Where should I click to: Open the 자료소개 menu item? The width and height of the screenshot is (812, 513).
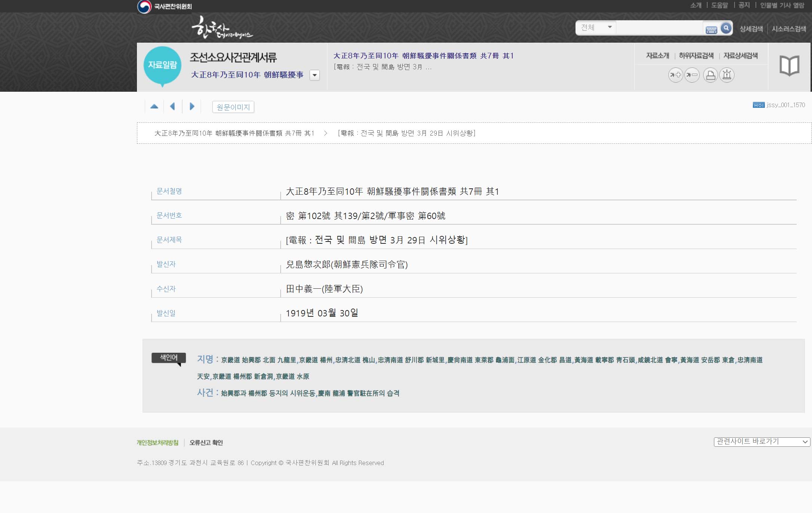click(x=657, y=56)
